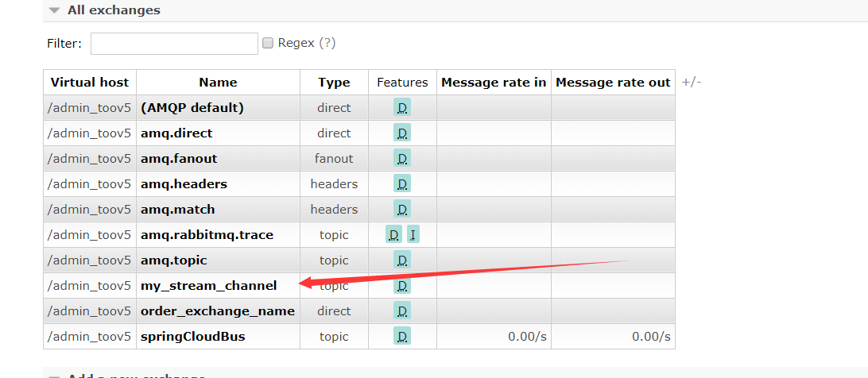Open the my_stream_channel exchange

click(209, 286)
